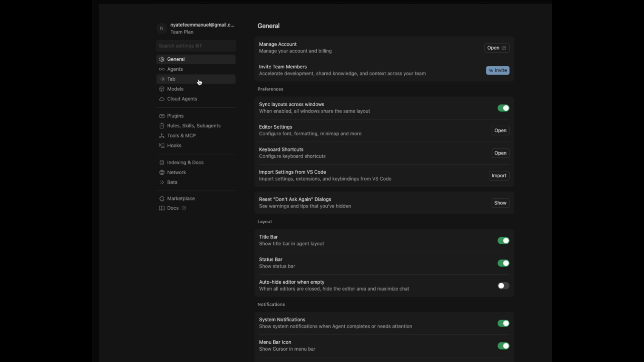Select the Hooks sidebar item
644x362 pixels.
pyautogui.click(x=196, y=145)
